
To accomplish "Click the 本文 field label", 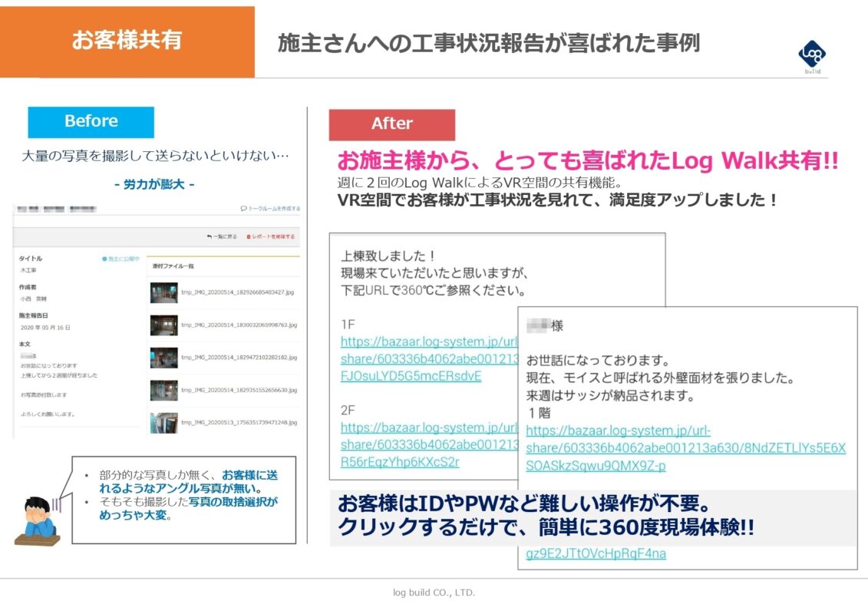I will 25,345.
